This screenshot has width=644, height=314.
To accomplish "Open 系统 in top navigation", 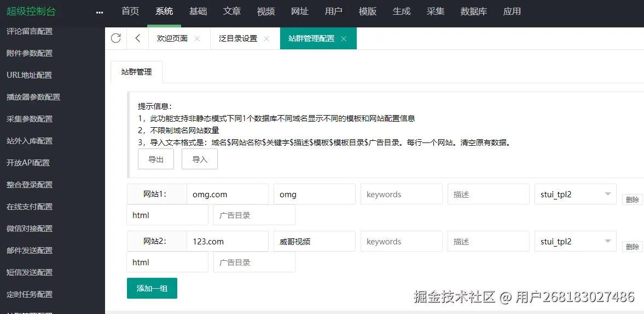I will click(164, 12).
